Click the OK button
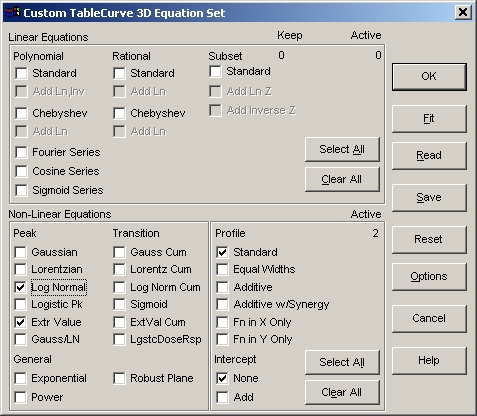 pos(429,77)
